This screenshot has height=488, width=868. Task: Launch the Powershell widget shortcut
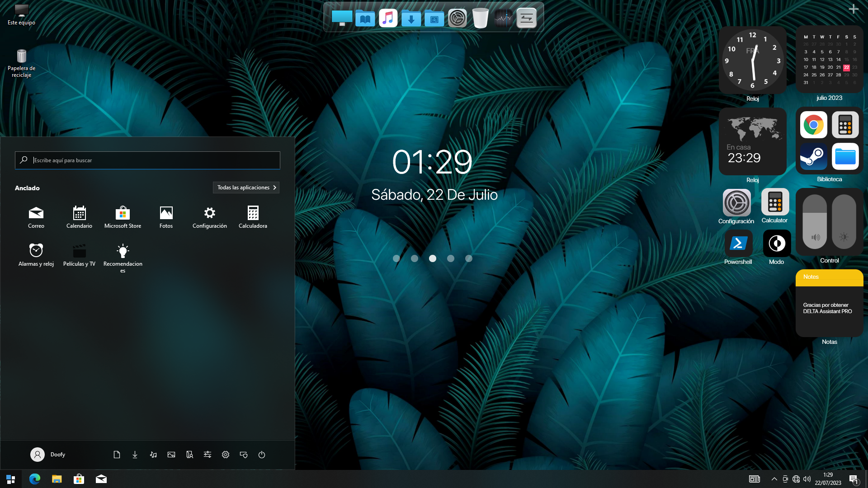pyautogui.click(x=738, y=244)
